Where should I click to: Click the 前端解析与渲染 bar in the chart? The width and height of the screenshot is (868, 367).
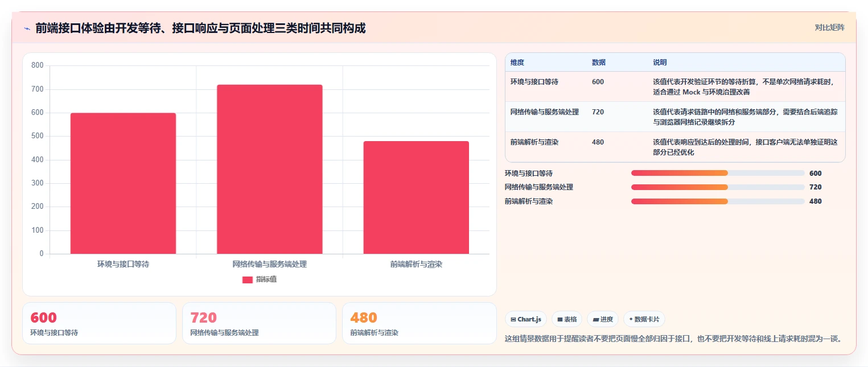click(416, 197)
